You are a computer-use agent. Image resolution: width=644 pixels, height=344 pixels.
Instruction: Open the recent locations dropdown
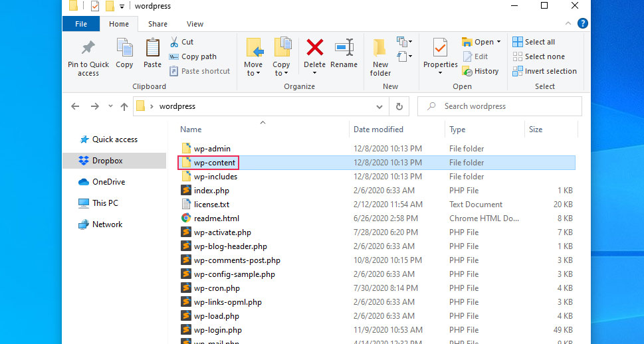[110, 106]
